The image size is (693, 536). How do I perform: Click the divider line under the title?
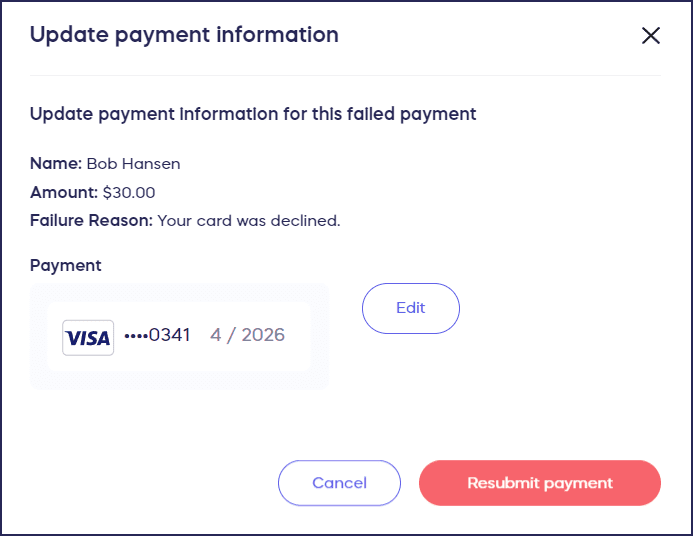click(x=345, y=75)
